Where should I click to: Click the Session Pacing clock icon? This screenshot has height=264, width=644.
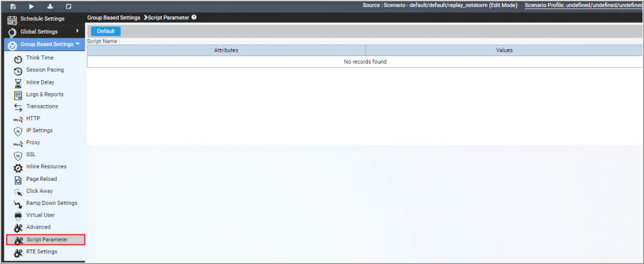click(x=18, y=71)
